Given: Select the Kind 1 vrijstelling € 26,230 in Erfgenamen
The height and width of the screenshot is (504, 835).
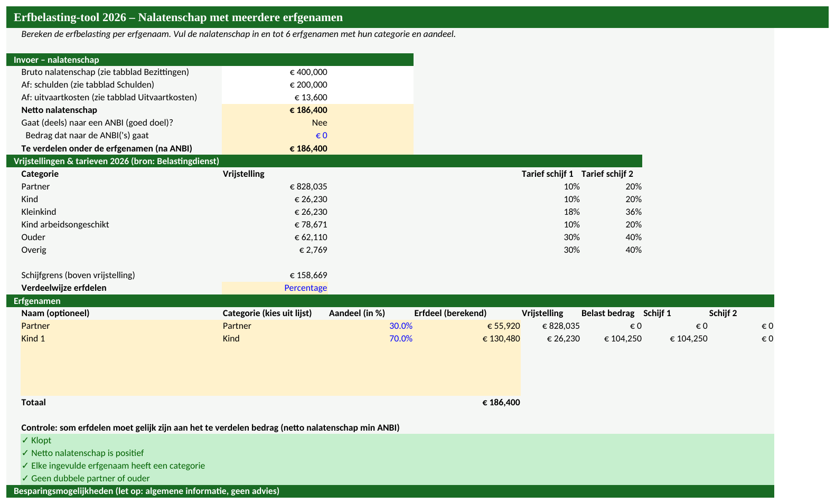Looking at the screenshot, I should click(x=563, y=339).
